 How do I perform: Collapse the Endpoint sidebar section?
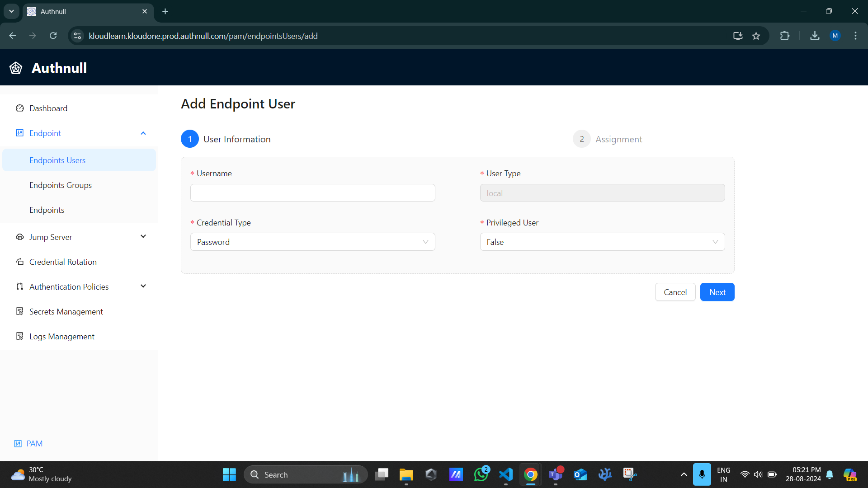143,133
